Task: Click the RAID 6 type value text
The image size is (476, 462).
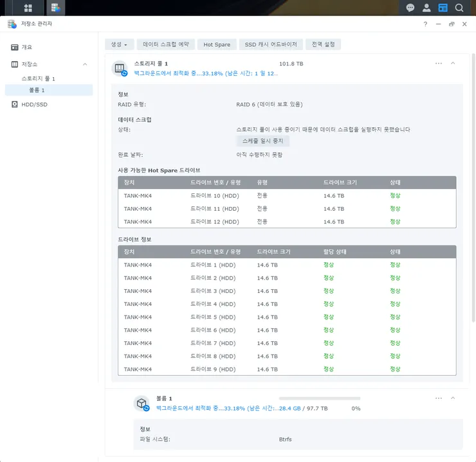Action: [270, 104]
